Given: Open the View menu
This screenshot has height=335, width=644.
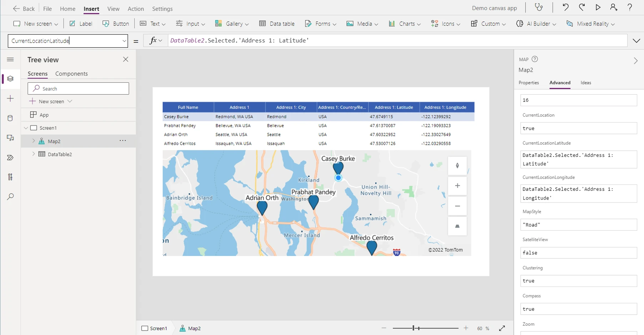Looking at the screenshot, I should click(x=113, y=9).
